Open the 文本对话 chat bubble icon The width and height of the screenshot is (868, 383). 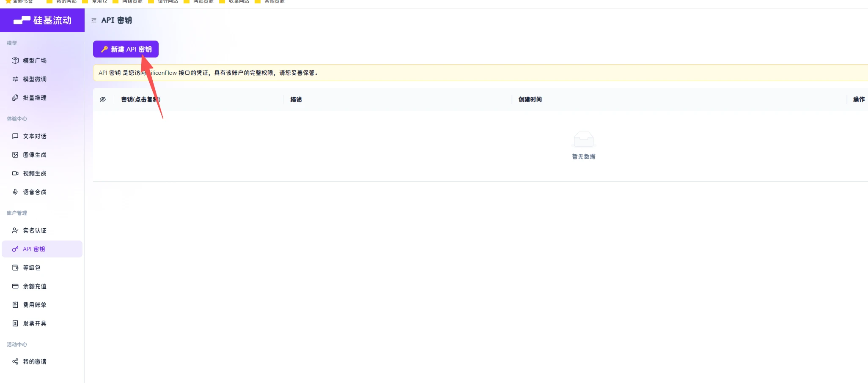tap(15, 136)
